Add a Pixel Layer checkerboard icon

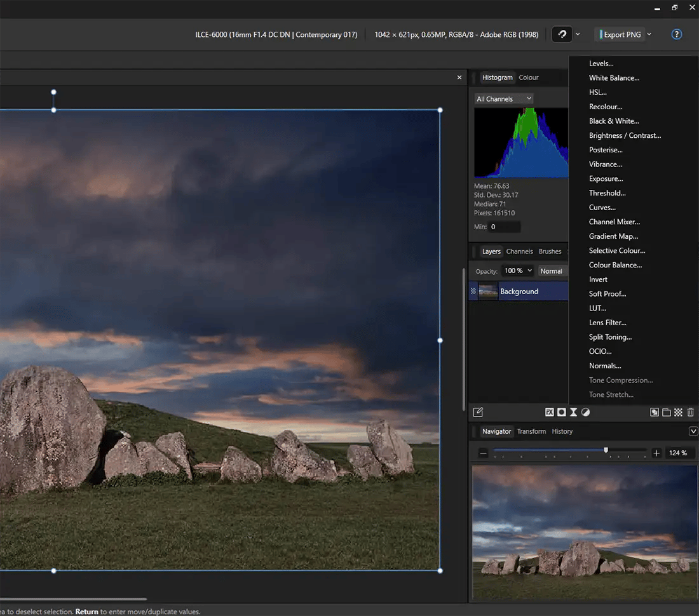click(678, 412)
